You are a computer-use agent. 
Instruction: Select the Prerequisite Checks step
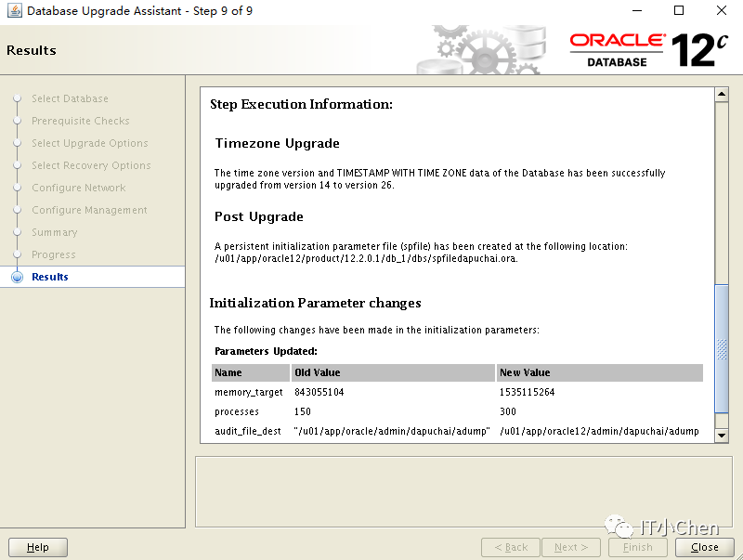(x=81, y=121)
